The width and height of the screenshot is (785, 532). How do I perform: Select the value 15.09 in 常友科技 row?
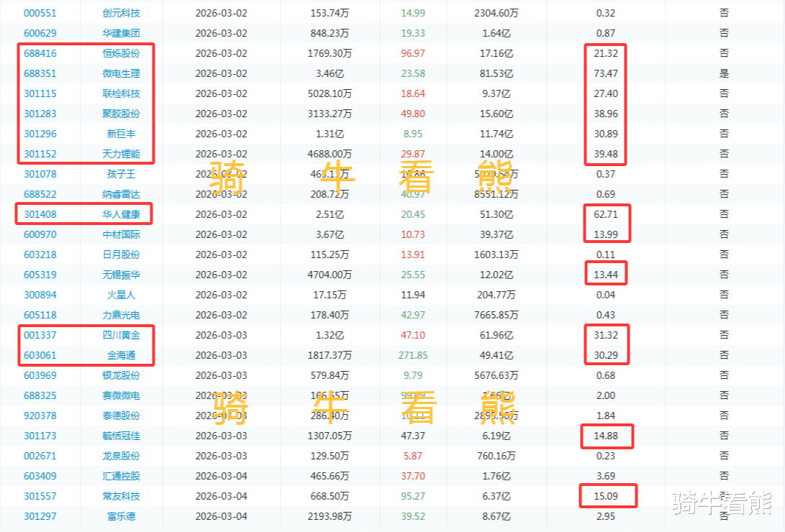click(606, 496)
